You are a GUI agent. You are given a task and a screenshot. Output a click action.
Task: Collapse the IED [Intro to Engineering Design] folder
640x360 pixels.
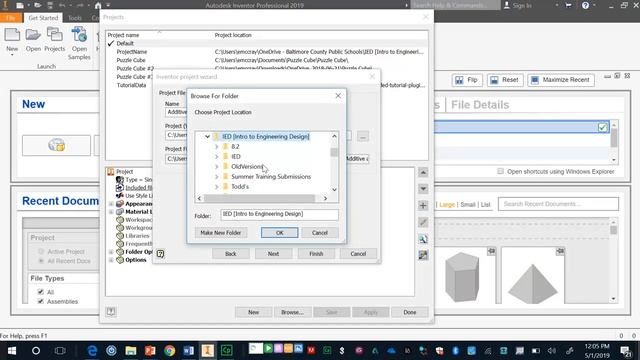[x=207, y=136]
